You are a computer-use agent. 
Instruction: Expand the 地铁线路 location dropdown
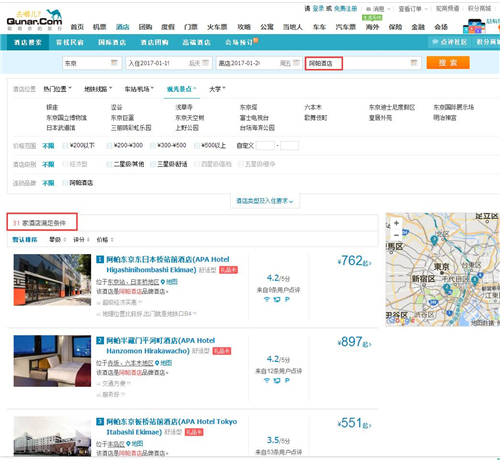pos(98,89)
